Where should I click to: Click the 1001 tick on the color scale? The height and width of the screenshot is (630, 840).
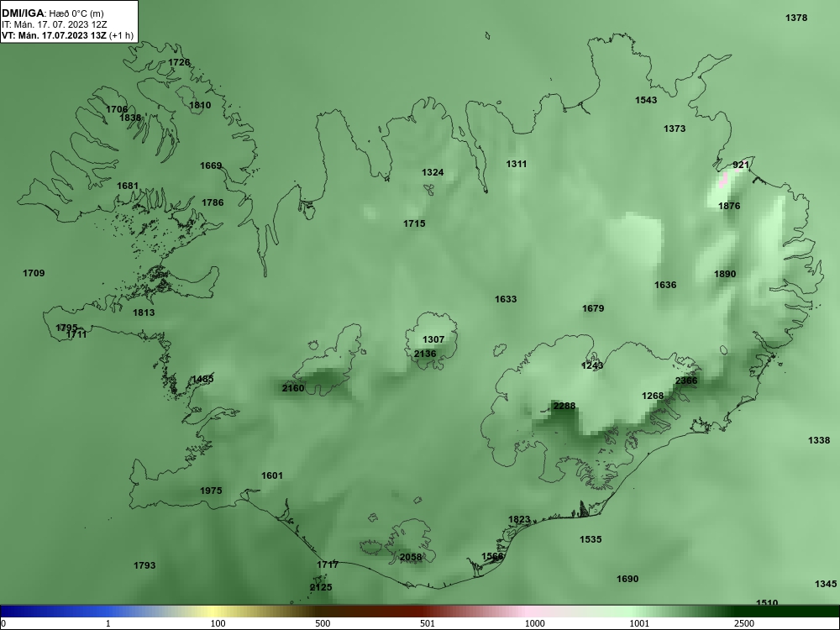tap(639, 623)
